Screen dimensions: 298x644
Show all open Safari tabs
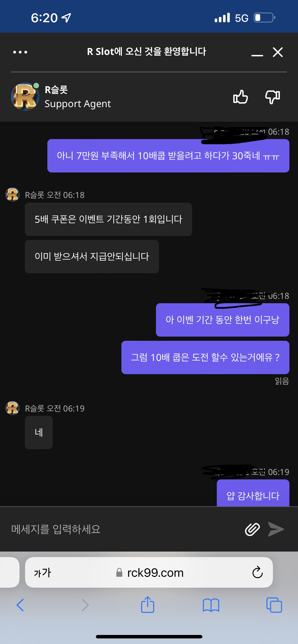point(274,605)
